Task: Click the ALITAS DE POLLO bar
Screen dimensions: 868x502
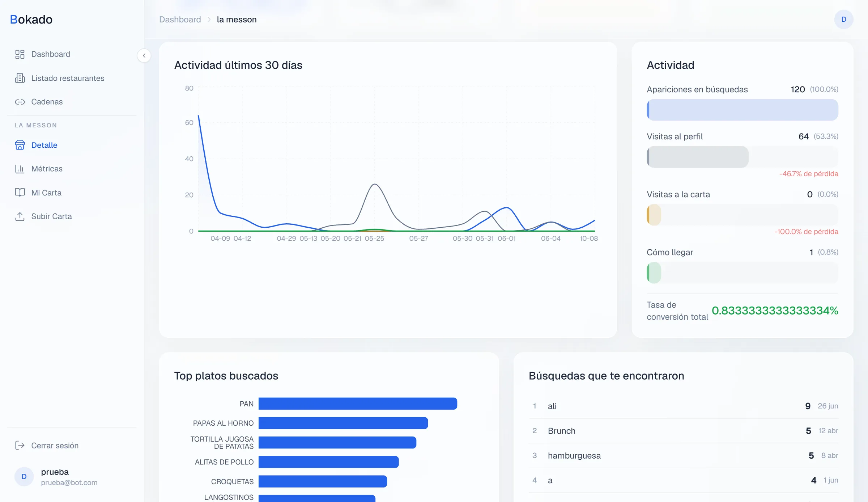Action: pyautogui.click(x=328, y=462)
